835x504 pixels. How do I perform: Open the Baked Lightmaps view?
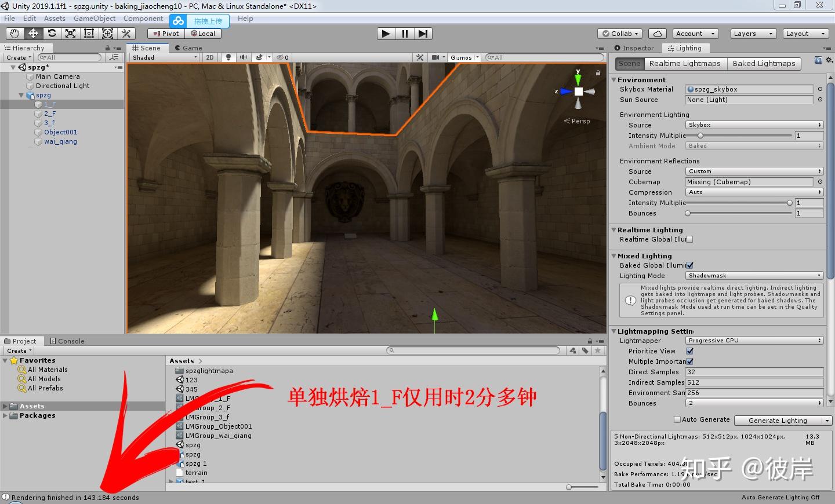point(764,64)
